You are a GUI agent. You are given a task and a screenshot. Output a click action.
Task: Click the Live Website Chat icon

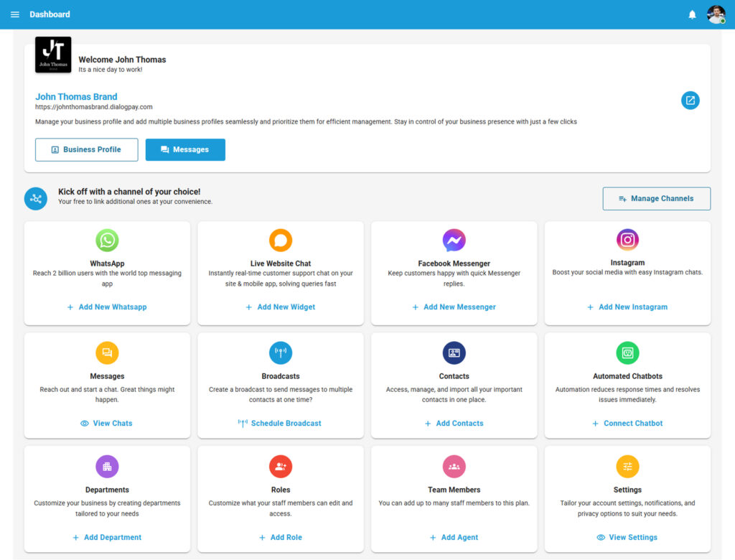click(281, 240)
